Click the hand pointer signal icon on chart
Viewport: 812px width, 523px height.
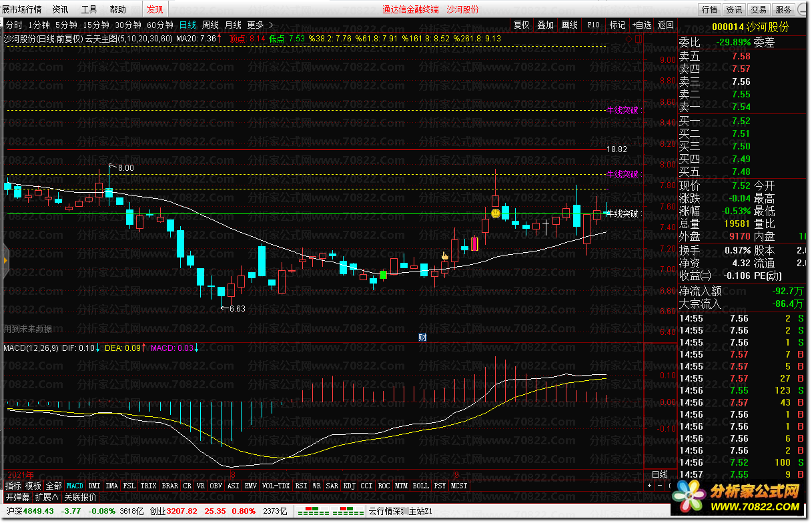point(445,255)
